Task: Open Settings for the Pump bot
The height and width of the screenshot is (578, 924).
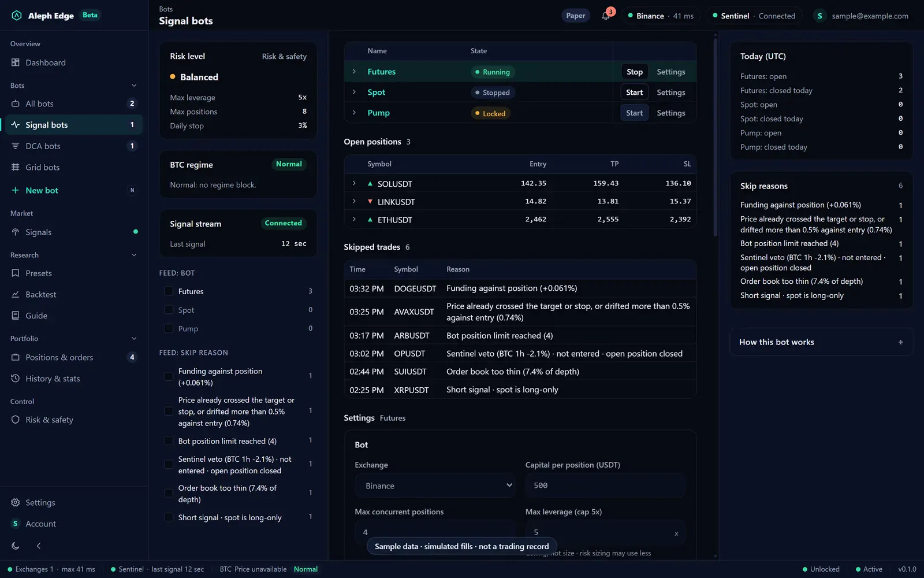Action: tap(671, 113)
